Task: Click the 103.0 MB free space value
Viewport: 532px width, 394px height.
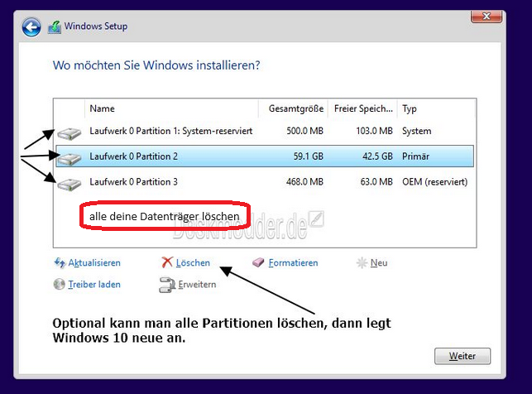Action: point(374,131)
